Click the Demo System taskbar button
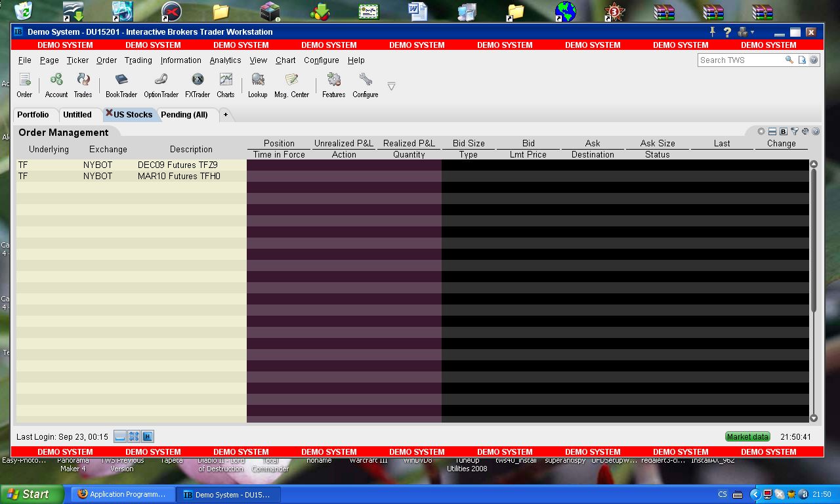 pos(228,494)
